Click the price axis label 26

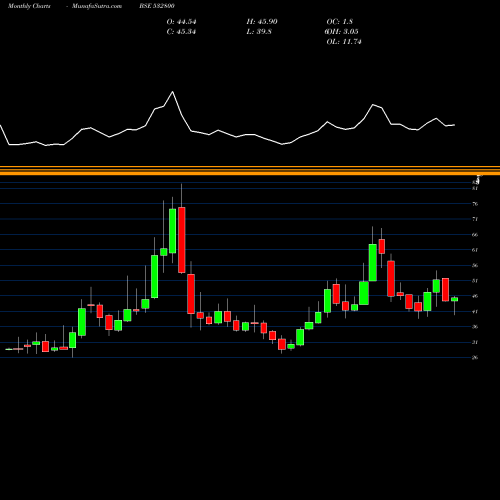(x=475, y=358)
